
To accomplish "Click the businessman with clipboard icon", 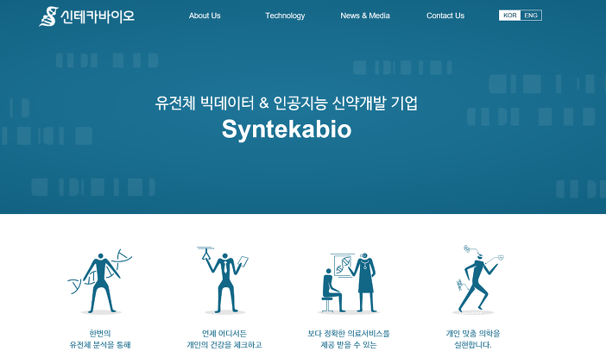I will [x=224, y=279].
